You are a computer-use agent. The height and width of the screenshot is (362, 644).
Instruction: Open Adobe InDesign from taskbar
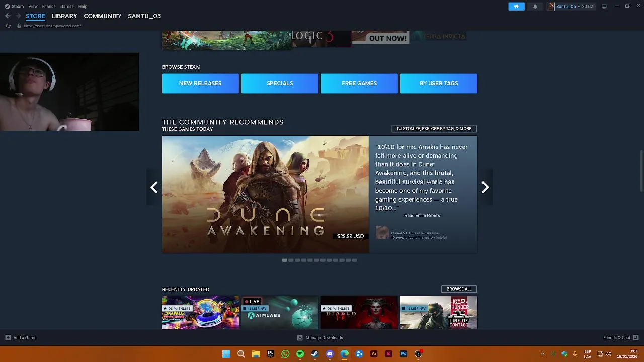pos(388,354)
